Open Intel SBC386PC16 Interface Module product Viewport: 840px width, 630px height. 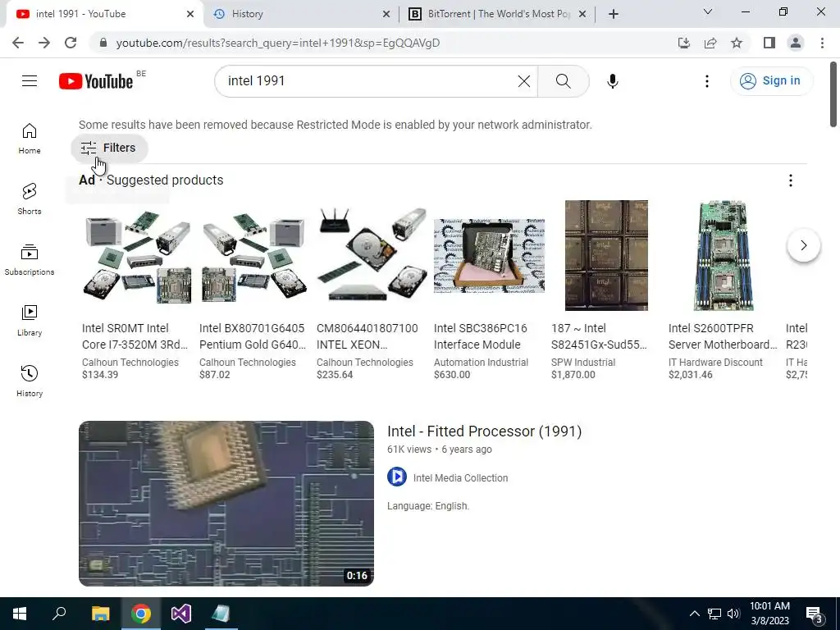click(481, 336)
